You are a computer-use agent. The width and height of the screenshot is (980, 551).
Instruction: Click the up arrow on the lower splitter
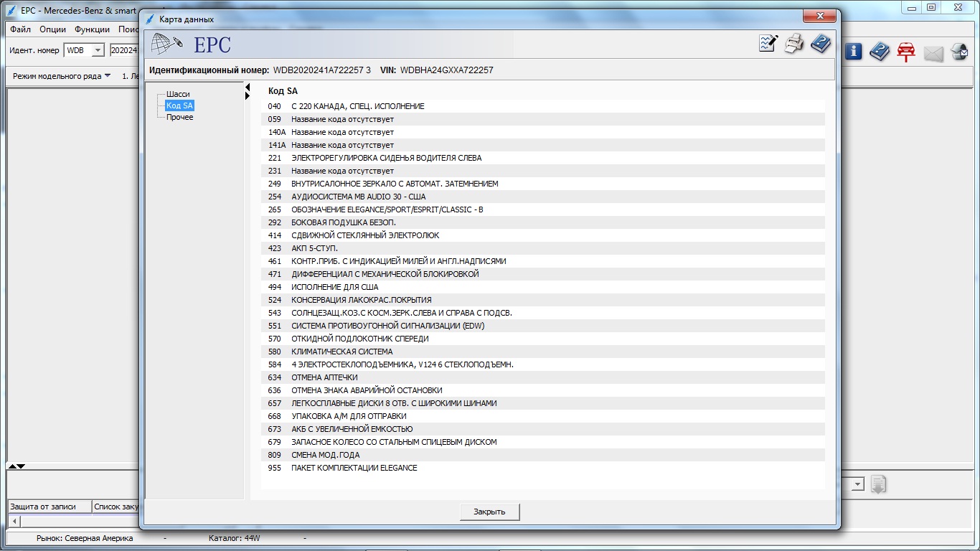pos(11,466)
